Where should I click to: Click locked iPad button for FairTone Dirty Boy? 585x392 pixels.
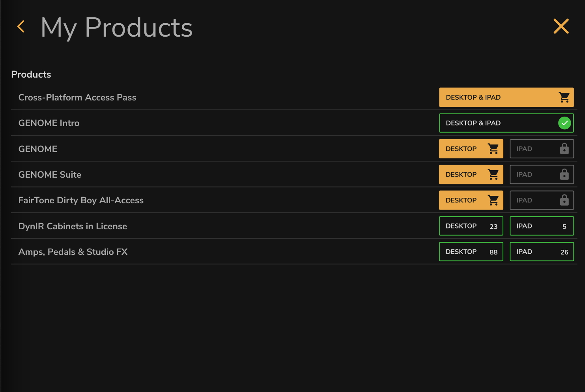pyautogui.click(x=542, y=200)
